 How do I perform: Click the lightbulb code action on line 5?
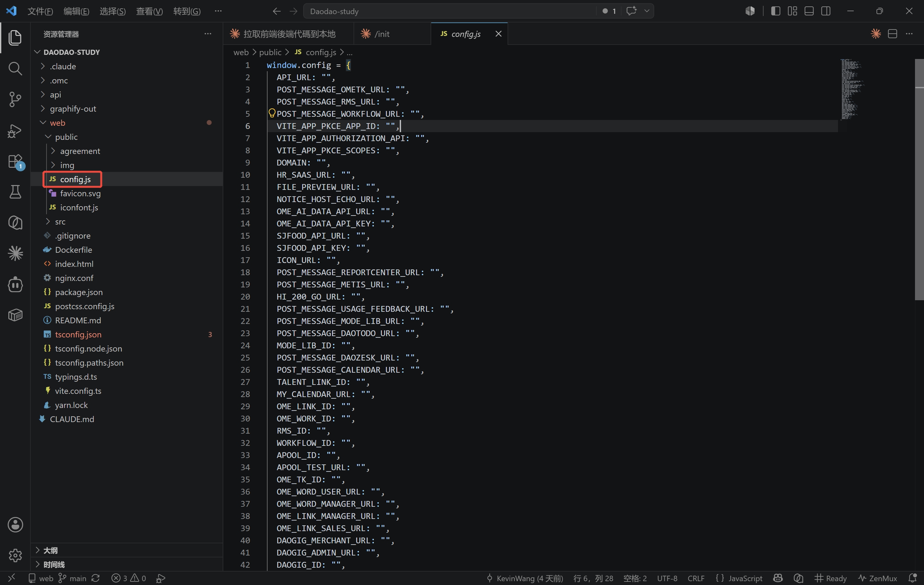(272, 113)
